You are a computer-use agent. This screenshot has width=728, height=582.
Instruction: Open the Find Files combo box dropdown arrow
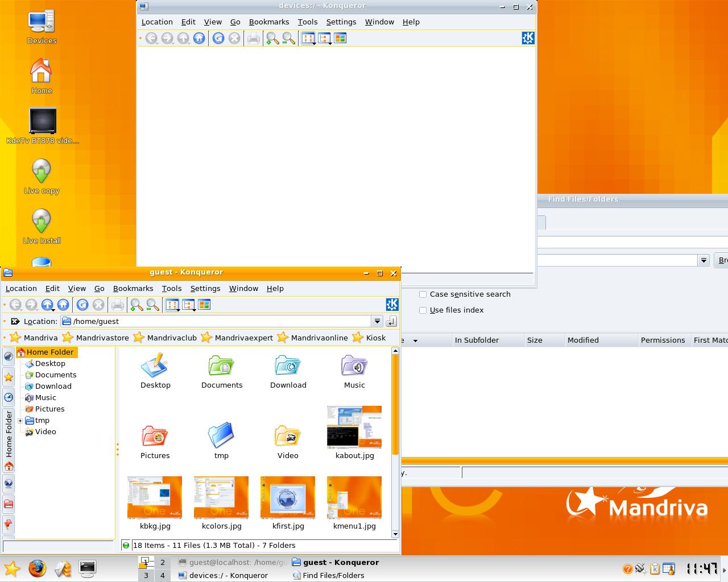704,260
